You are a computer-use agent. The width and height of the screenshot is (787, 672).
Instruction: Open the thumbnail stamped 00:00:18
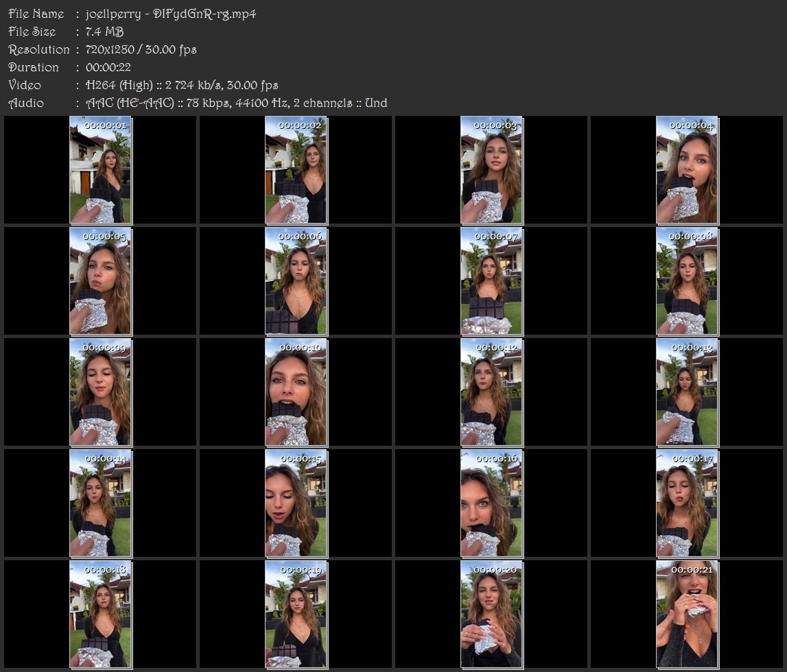(x=100, y=615)
